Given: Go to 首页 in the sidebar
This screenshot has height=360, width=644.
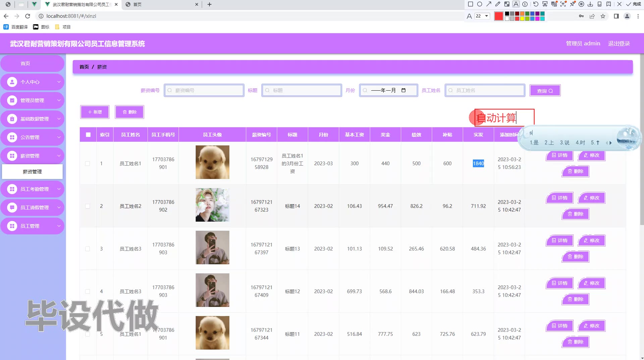Looking at the screenshot, I should pyautogui.click(x=25, y=63).
